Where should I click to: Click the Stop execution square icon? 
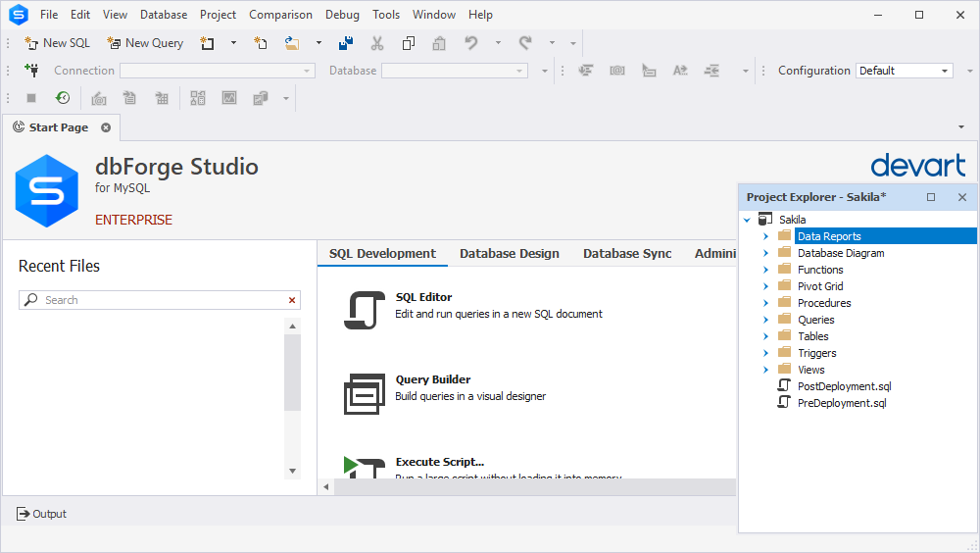(x=31, y=98)
